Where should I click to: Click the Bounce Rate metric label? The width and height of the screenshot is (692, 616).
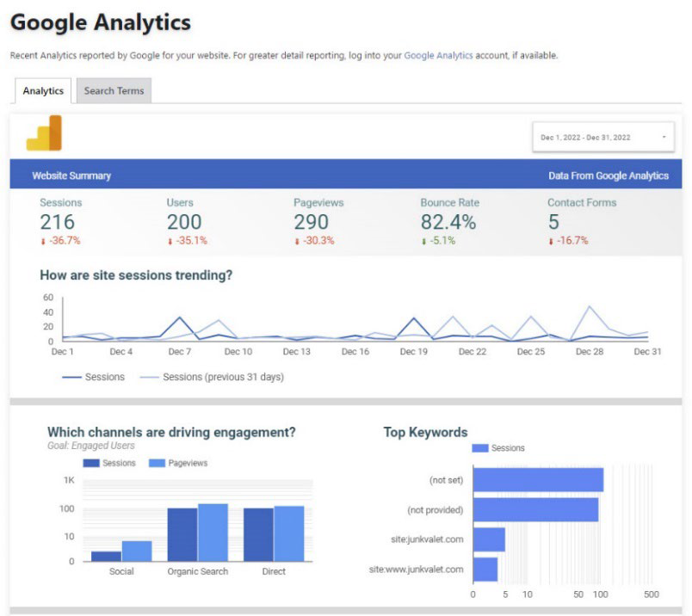pos(449,202)
